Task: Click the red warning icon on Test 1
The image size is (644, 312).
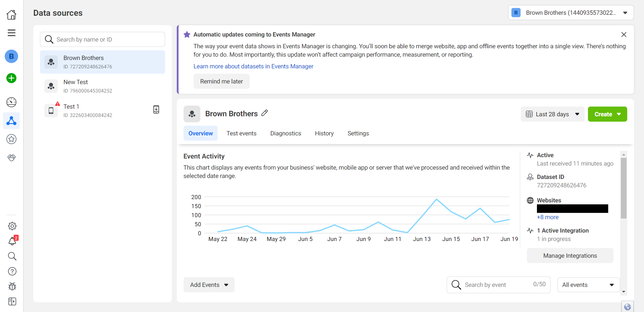Action: [58, 104]
